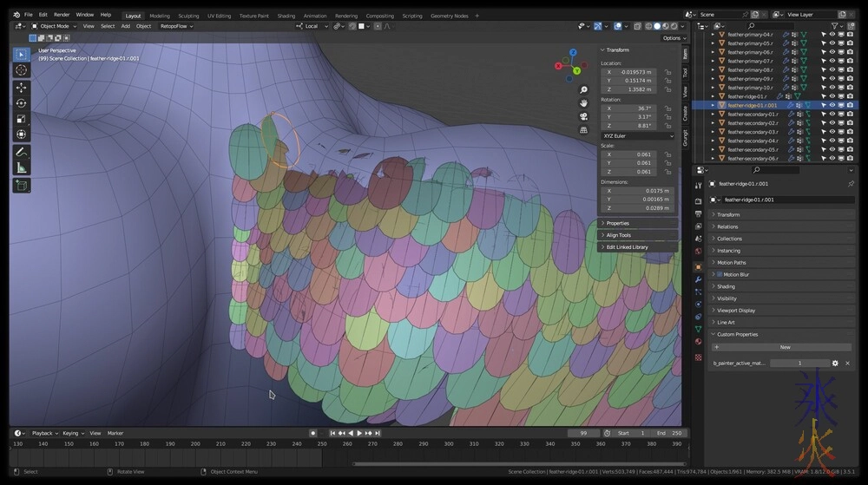Open the RetopoFlow header menu
Image resolution: width=868 pixels, height=485 pixels.
pyautogui.click(x=174, y=26)
